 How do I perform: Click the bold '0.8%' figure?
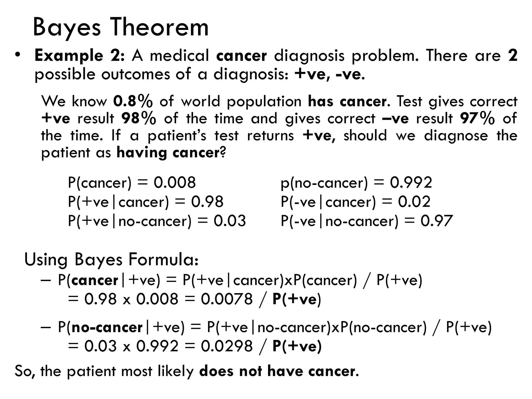pos(133,101)
